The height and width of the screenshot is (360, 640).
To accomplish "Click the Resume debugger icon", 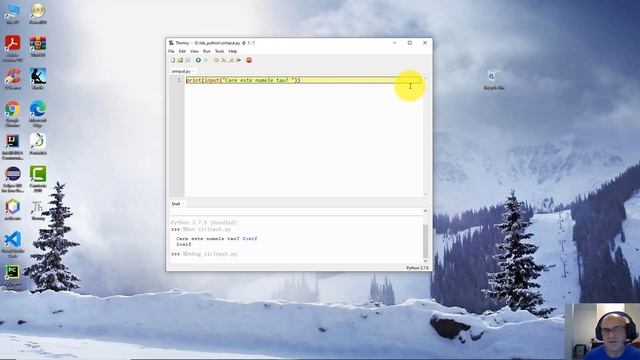I will point(238,60).
